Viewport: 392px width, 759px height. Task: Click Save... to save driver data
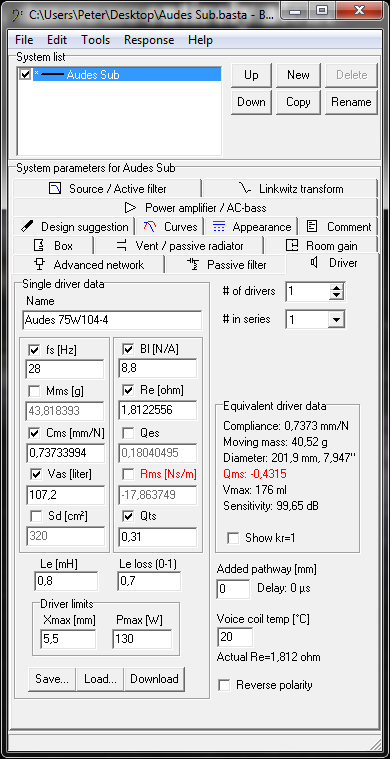pos(52,679)
